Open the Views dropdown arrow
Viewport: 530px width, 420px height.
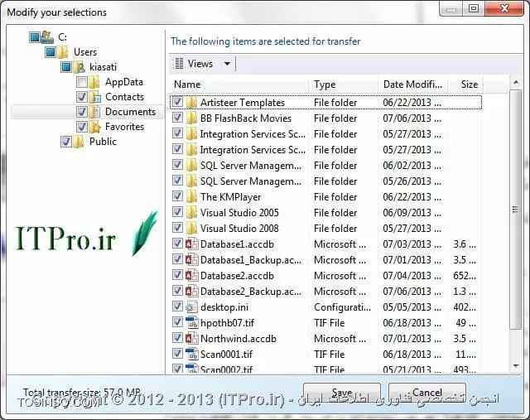tap(227, 64)
